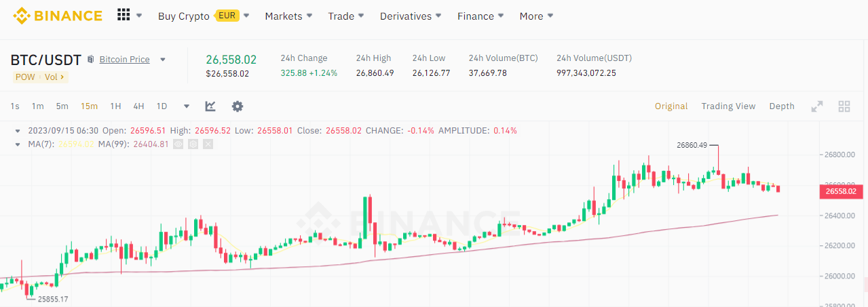This screenshot has width=868, height=307.
Task: Open the Markets menu
Action: click(x=288, y=16)
